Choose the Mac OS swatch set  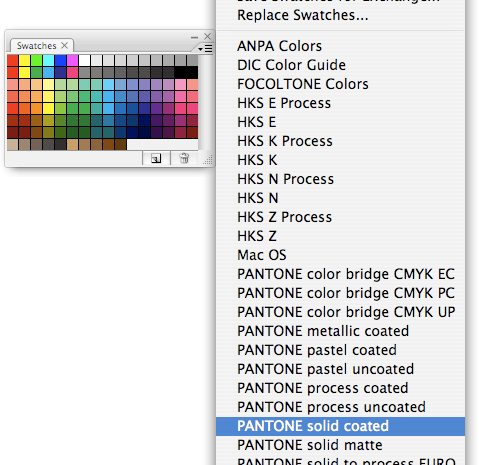pos(262,255)
